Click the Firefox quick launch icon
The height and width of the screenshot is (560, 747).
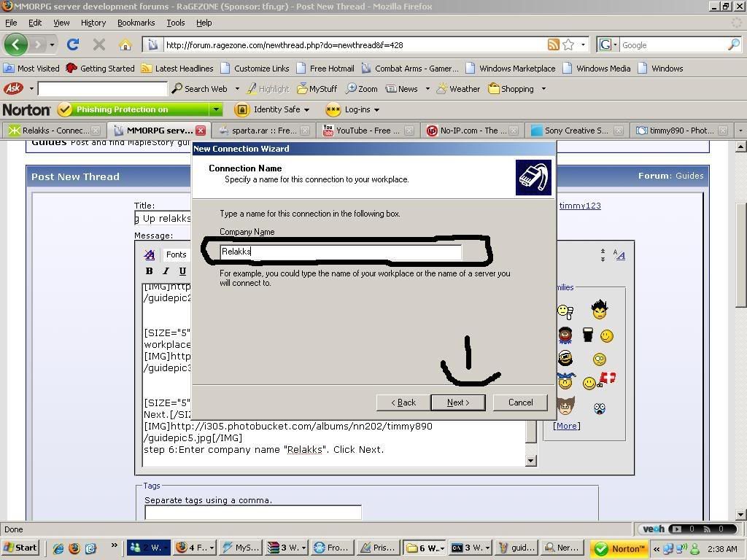pyautogui.click(x=74, y=548)
